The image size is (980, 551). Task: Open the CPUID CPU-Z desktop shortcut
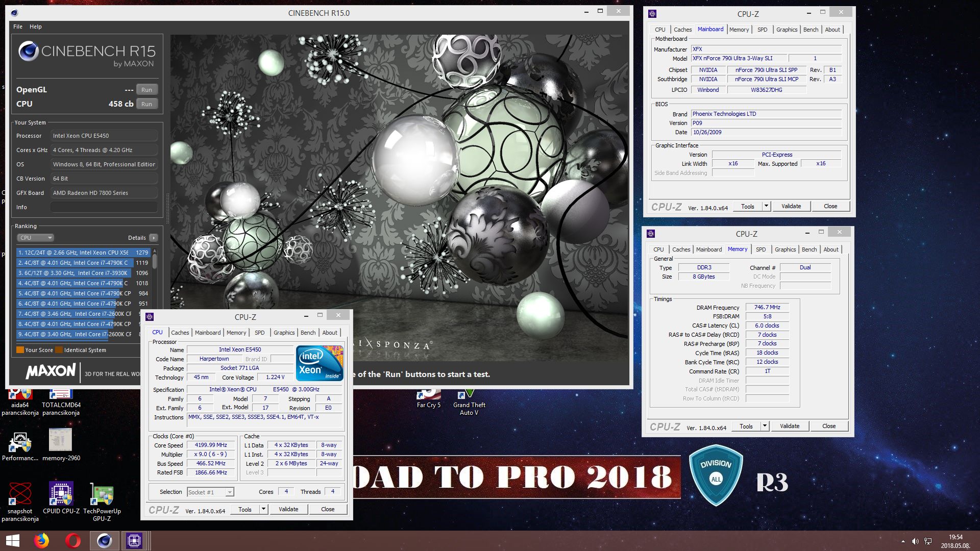(x=61, y=498)
